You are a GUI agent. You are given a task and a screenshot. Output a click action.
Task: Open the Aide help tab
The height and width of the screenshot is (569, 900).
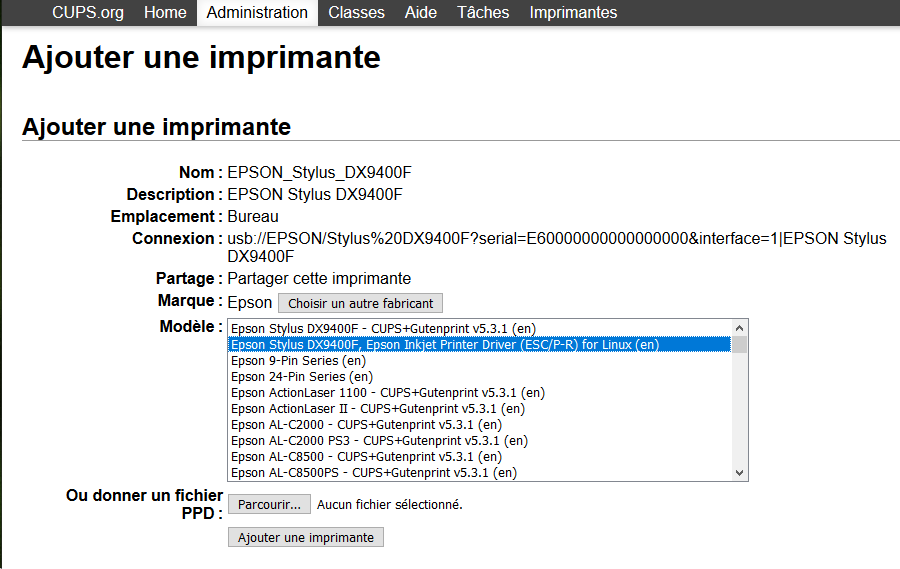click(421, 13)
